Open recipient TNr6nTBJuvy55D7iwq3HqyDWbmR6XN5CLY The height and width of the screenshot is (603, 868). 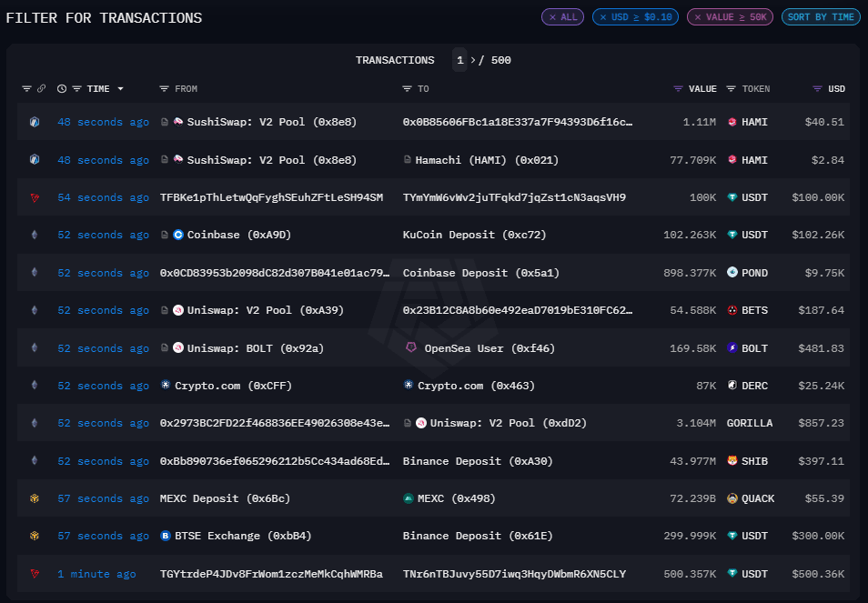(x=514, y=574)
